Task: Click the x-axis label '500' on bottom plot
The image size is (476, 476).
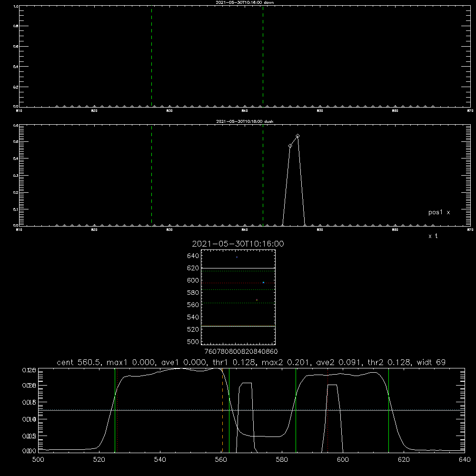Action: click(x=38, y=460)
